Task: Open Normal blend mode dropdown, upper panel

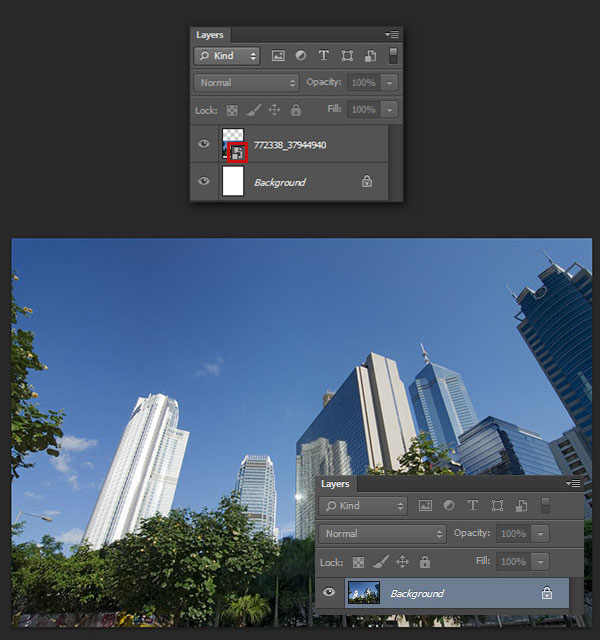Action: 247,83
